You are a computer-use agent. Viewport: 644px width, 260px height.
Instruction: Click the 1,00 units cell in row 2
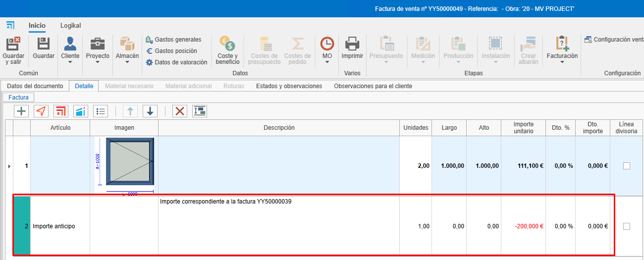pos(416,226)
